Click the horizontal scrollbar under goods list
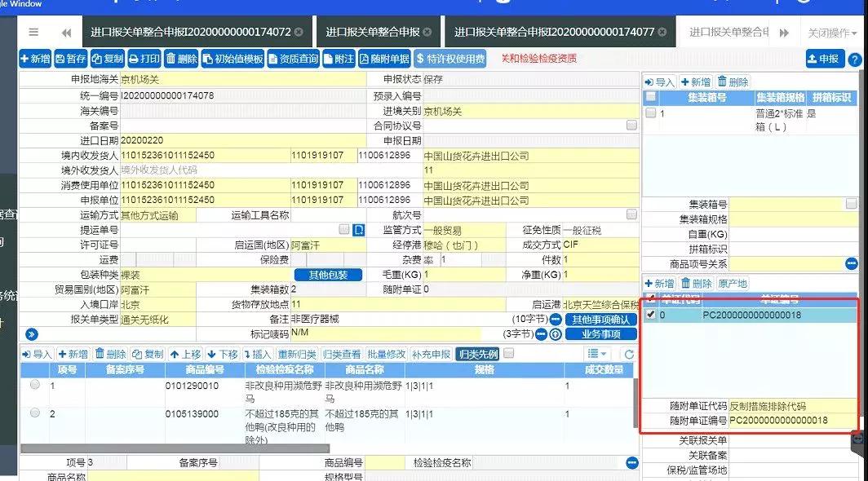This screenshot has height=481, width=868. point(175,448)
